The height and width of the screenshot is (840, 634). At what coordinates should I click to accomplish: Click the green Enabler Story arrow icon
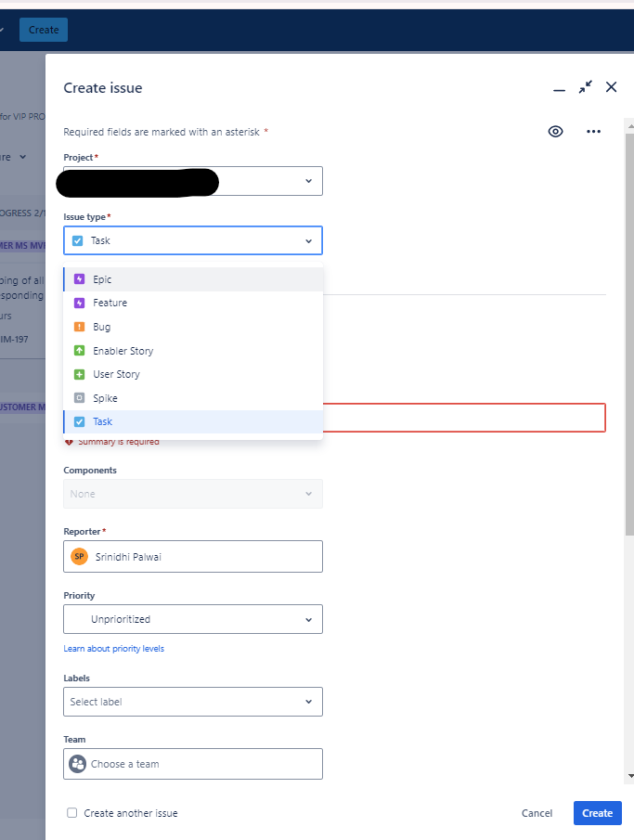pos(79,351)
